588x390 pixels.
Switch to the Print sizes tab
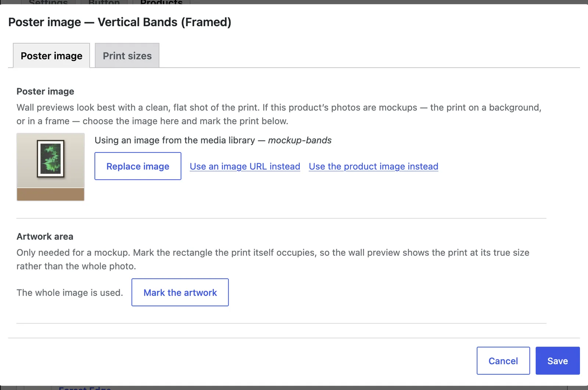pos(127,56)
